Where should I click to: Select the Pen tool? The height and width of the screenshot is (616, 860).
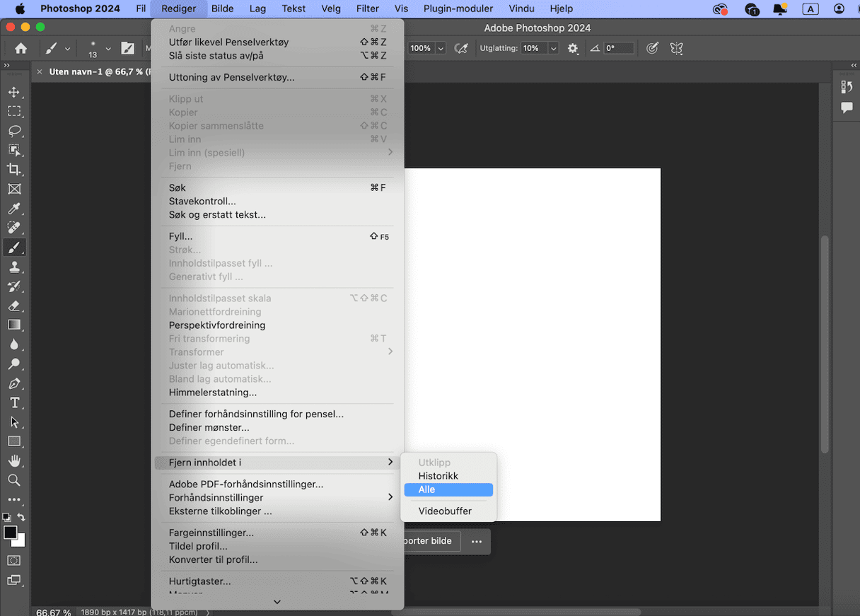[x=14, y=383]
